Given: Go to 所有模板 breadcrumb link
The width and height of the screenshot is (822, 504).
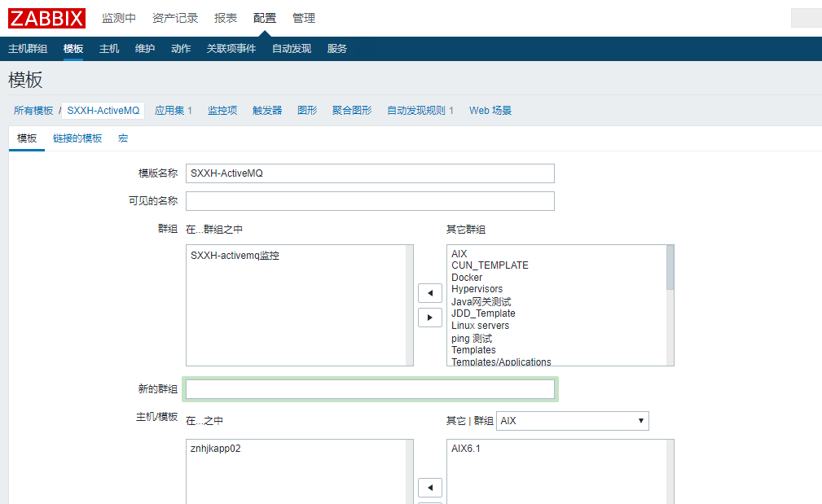Looking at the screenshot, I should click(33, 111).
